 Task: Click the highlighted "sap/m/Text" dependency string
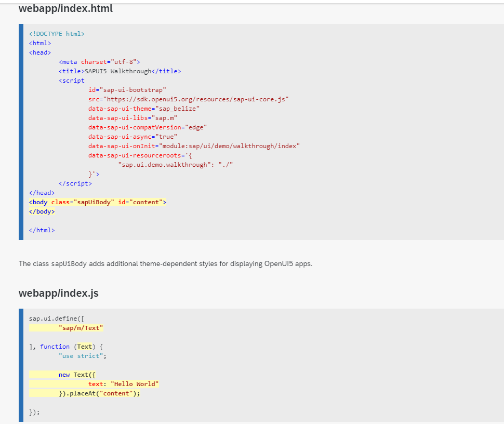point(81,328)
